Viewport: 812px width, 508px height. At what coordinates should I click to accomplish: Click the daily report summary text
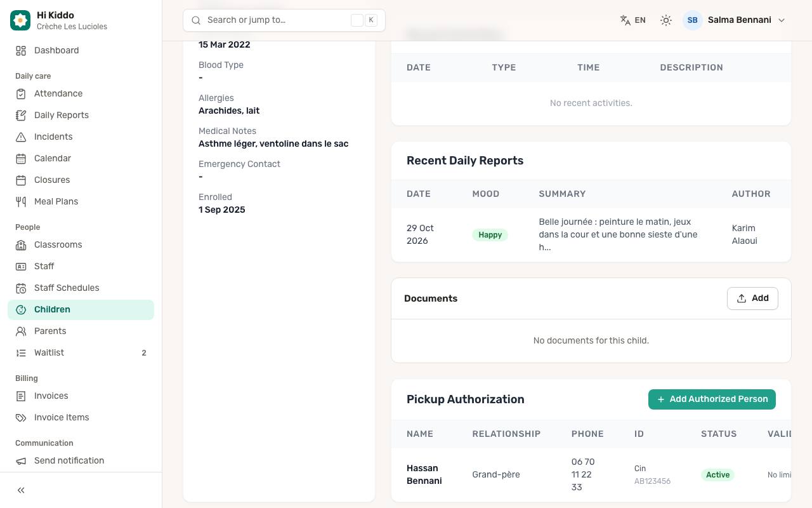(619, 234)
